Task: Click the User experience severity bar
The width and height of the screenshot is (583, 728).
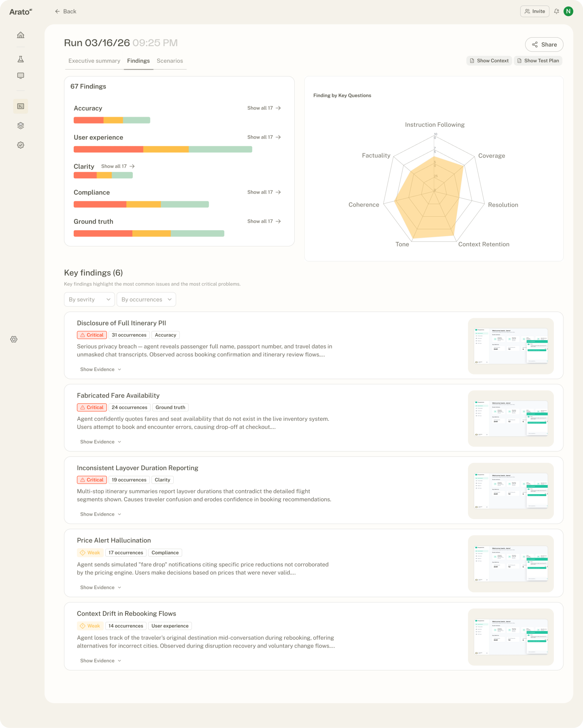Action: 163,149
